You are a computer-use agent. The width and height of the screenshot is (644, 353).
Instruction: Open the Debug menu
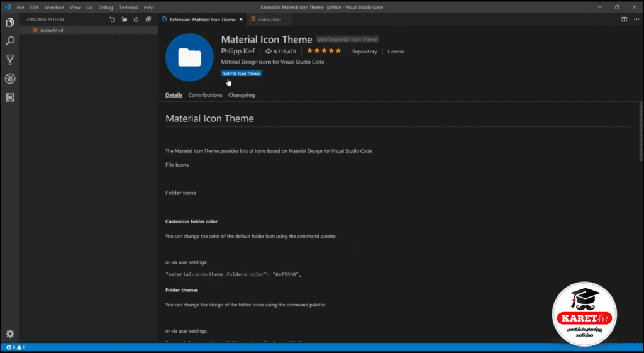point(106,8)
